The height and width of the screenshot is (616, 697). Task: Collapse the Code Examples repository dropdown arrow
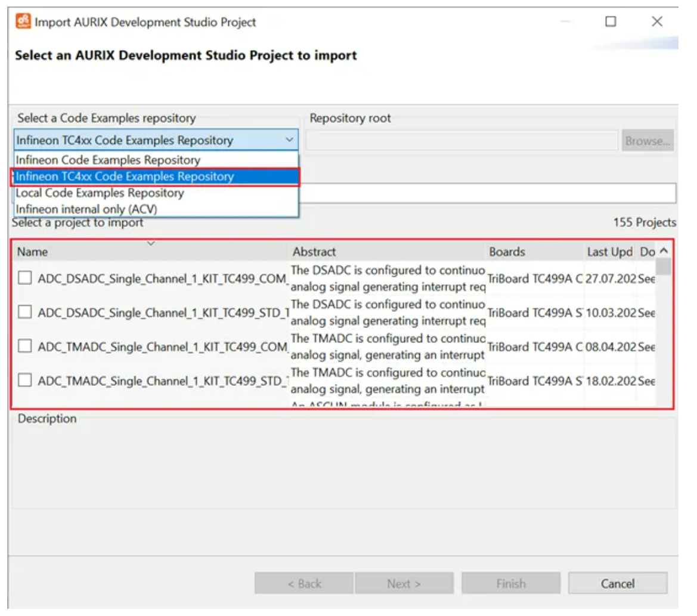click(289, 140)
